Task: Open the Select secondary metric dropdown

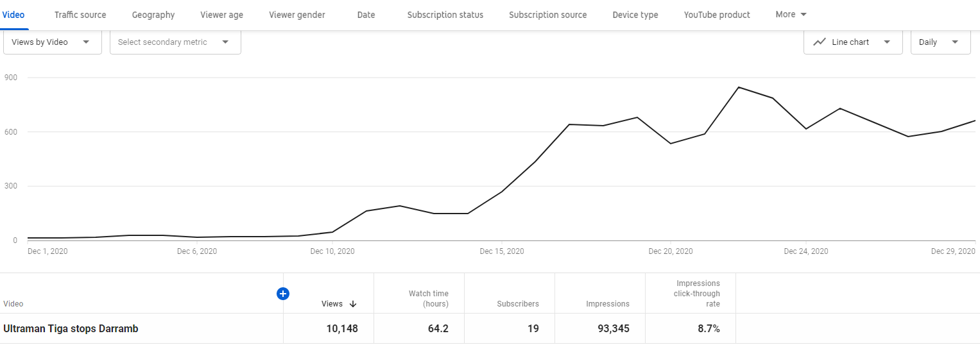Action: tap(175, 42)
